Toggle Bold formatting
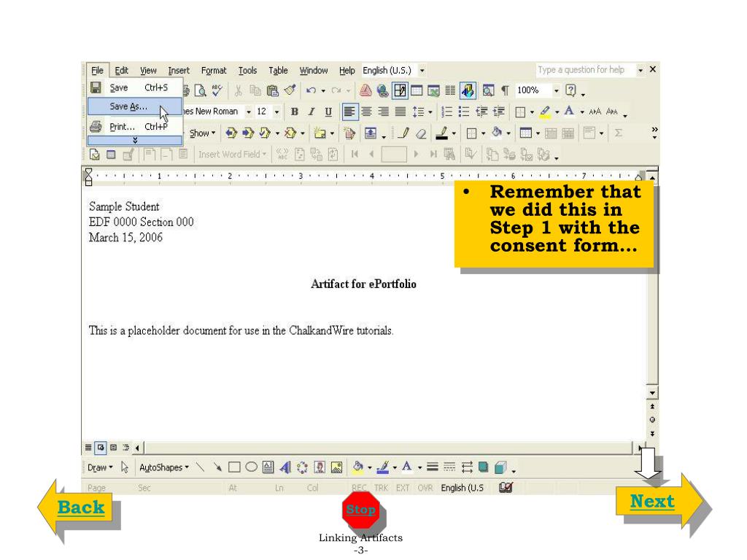Image resolution: width=747 pixels, height=560 pixels. pos(295,112)
